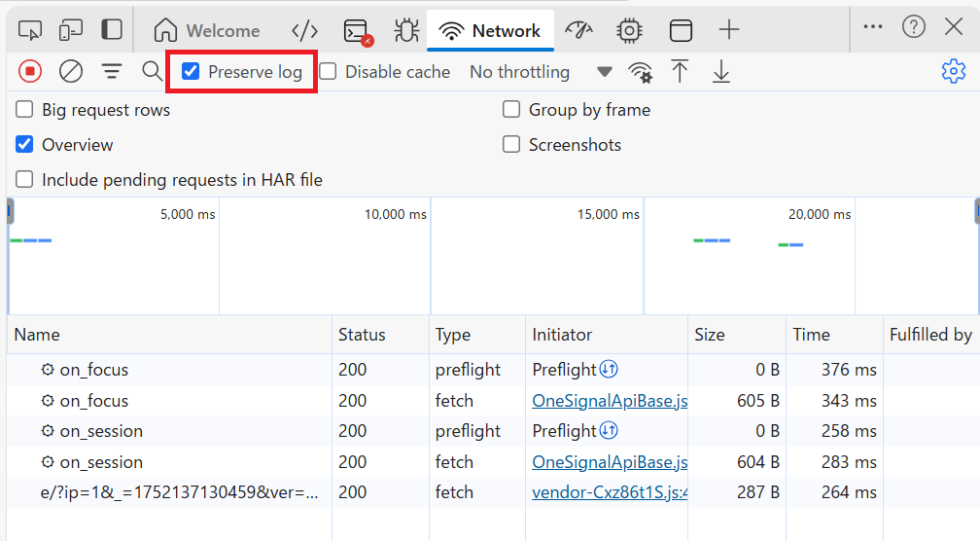Open the No throttling dropdown

click(x=519, y=71)
